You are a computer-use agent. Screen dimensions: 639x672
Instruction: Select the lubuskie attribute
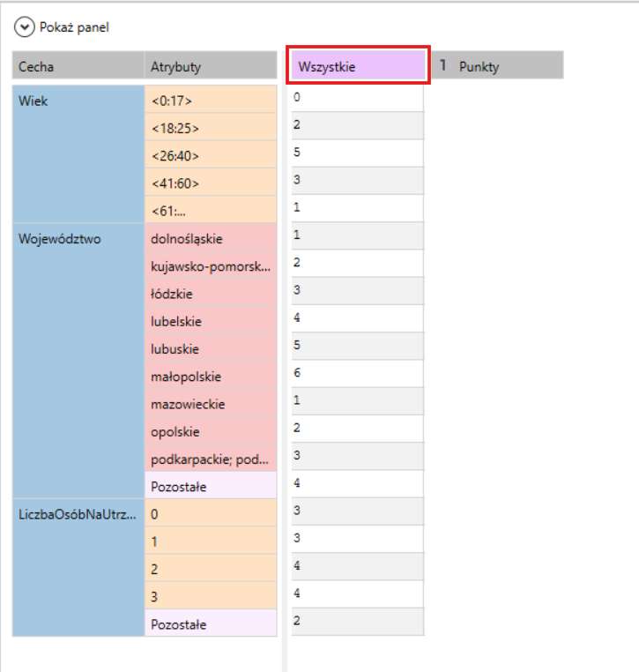(211, 347)
